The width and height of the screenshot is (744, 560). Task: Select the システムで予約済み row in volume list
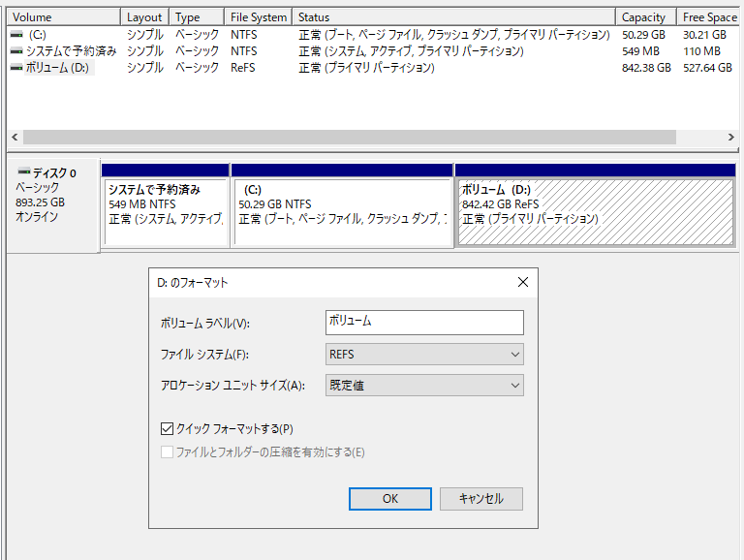click(372, 50)
